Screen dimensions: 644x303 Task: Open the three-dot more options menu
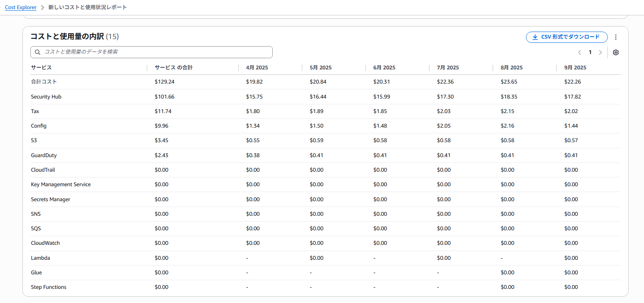pos(616,37)
